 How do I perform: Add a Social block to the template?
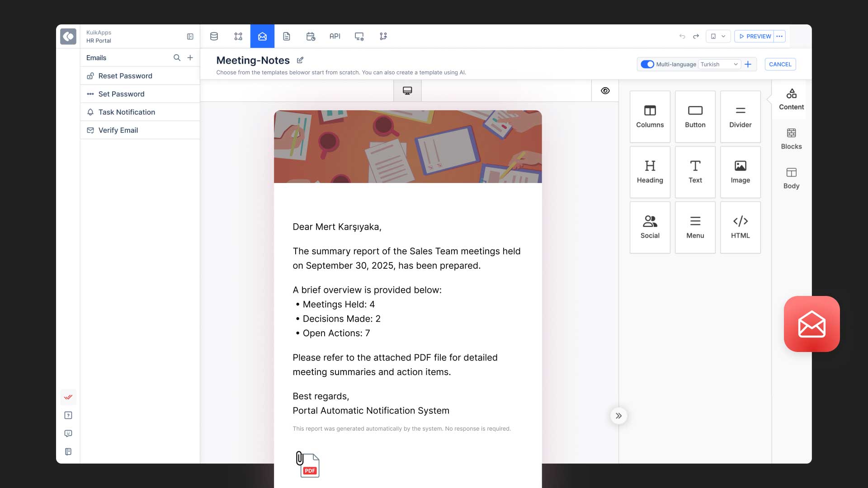650,227
